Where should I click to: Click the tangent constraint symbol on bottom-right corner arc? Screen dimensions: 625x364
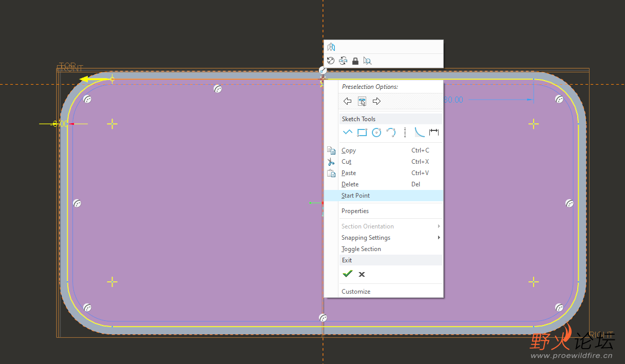pyautogui.click(x=559, y=308)
